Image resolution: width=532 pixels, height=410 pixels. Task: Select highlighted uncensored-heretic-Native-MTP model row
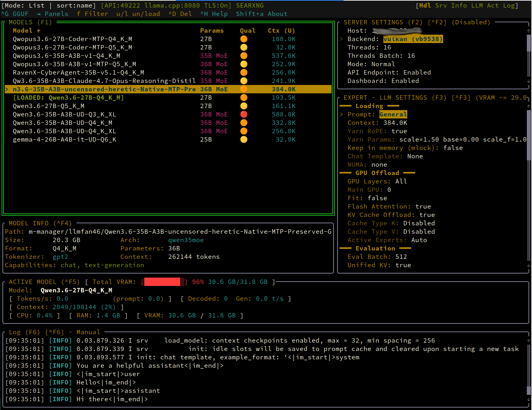[x=168, y=89]
